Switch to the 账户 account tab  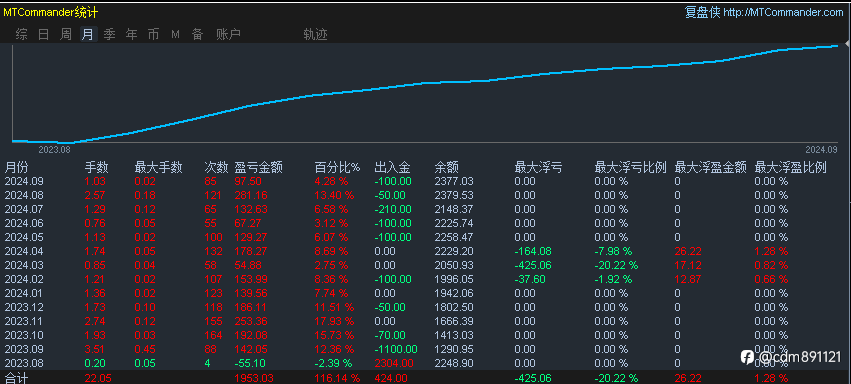(x=228, y=35)
